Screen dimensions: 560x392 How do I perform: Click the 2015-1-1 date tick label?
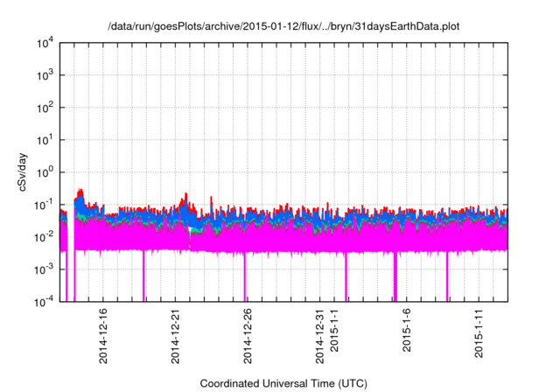pyautogui.click(x=334, y=331)
